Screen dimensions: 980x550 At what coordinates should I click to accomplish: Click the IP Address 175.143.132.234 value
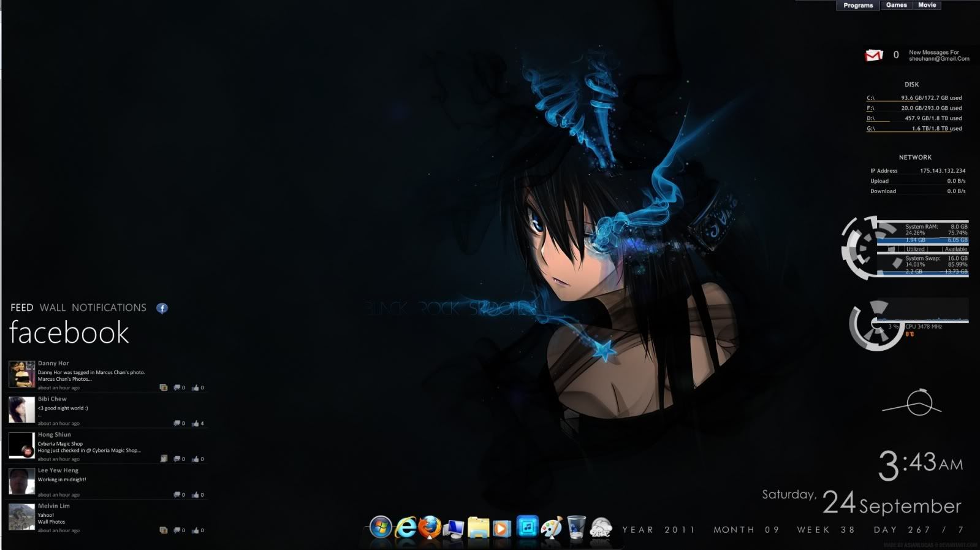[943, 170]
